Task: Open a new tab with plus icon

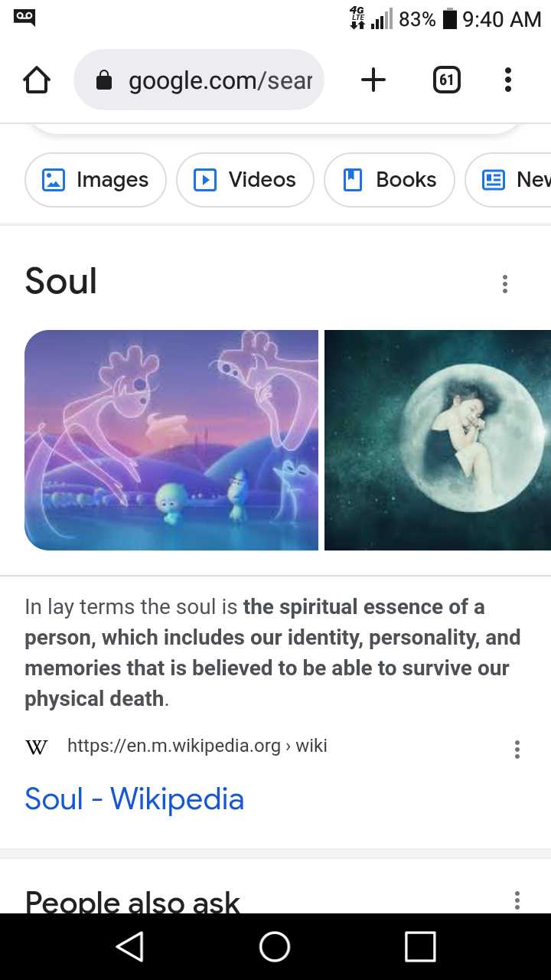Action: pyautogui.click(x=373, y=80)
